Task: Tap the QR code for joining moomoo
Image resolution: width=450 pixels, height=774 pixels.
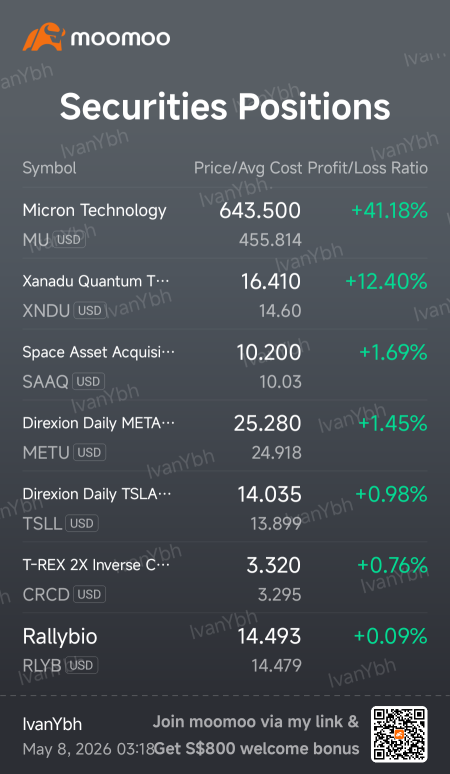Action: tap(399, 734)
